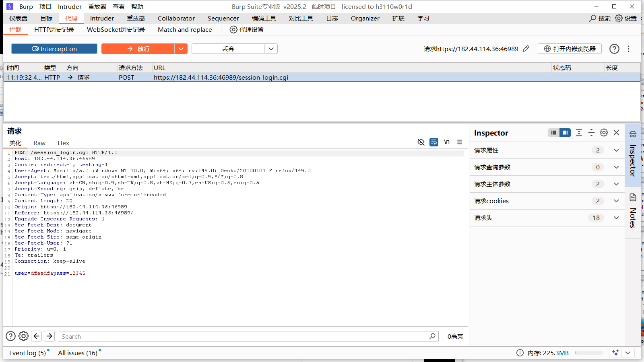This screenshot has width=644, height=362.
Task: Open the Inspector side tab
Action: [x=633, y=155]
